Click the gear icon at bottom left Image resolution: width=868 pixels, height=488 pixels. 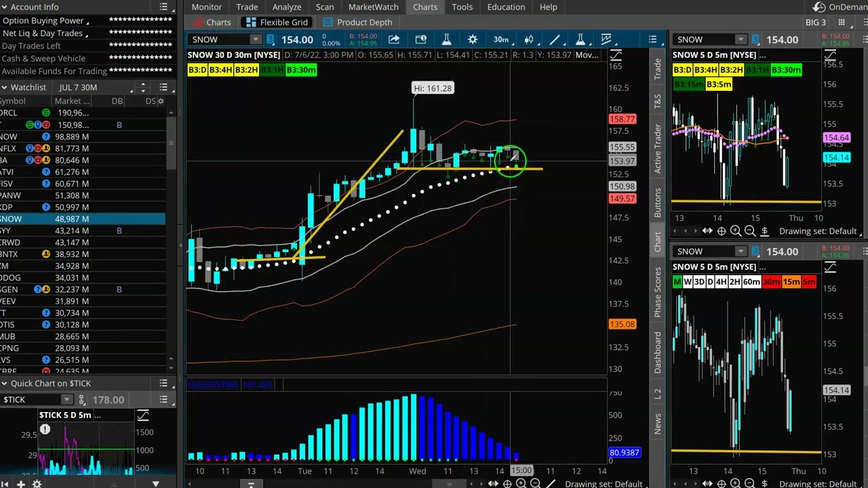pyautogui.click(x=37, y=484)
